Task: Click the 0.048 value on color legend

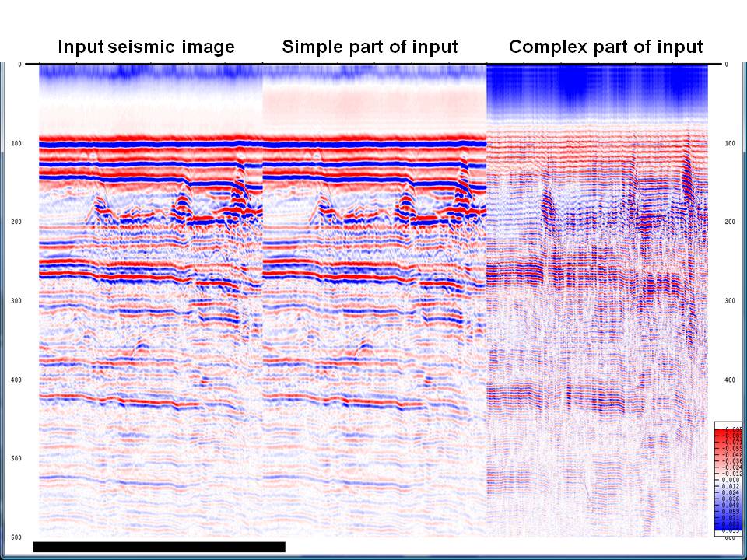Action: (731, 505)
